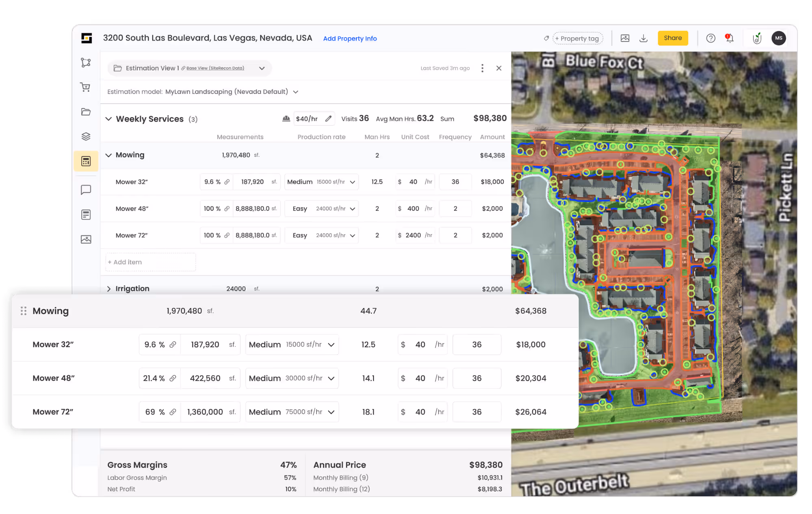
Task: Click the Net Profit 10% row
Action: pos(202,489)
